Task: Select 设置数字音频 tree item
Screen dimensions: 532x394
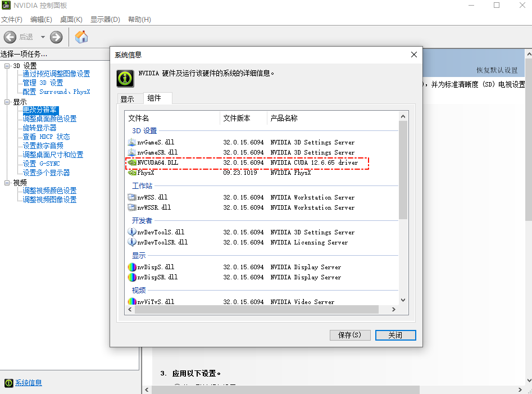Action: (43, 146)
